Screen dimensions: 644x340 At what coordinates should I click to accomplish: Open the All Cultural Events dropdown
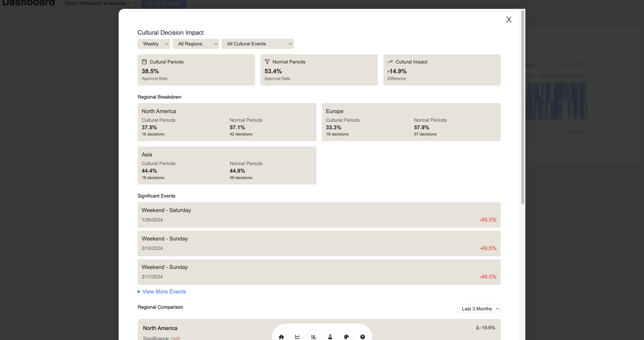tap(257, 44)
